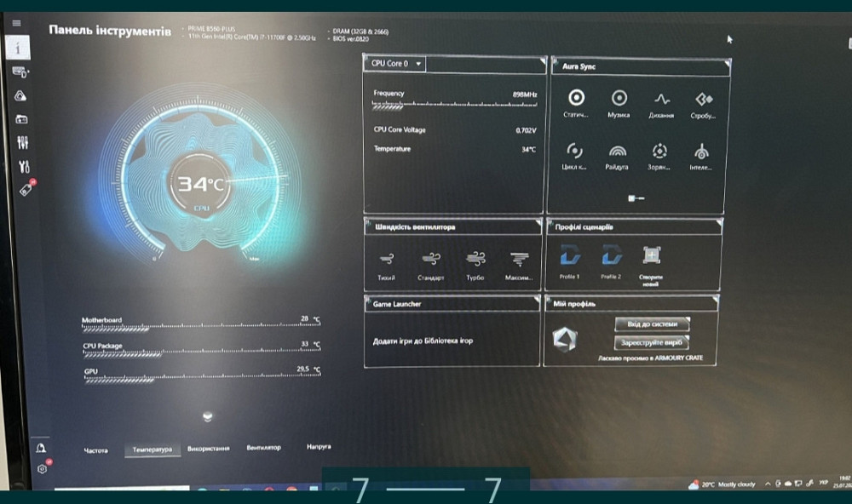
Task: Expand the left sidebar hamburger menu
Action: point(17,22)
